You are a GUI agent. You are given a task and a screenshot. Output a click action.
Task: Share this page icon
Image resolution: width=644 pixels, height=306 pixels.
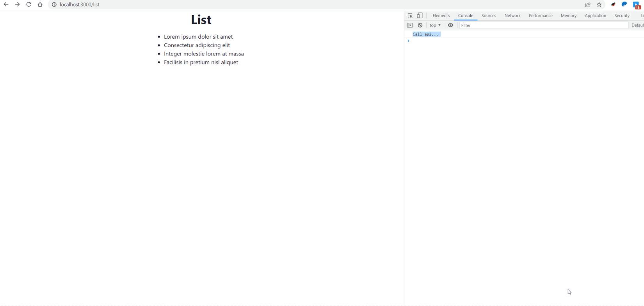pos(588,5)
